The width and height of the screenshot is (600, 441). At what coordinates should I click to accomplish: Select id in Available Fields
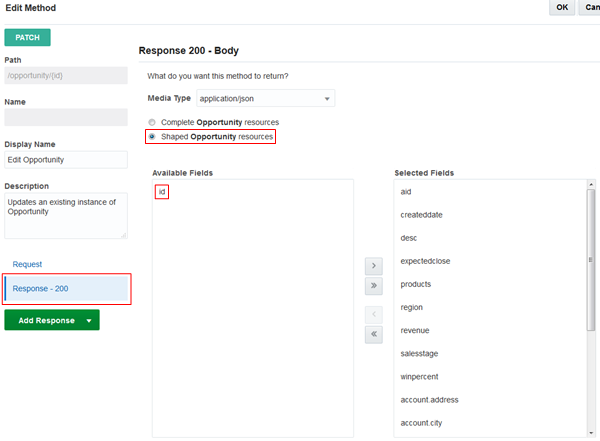(x=162, y=191)
